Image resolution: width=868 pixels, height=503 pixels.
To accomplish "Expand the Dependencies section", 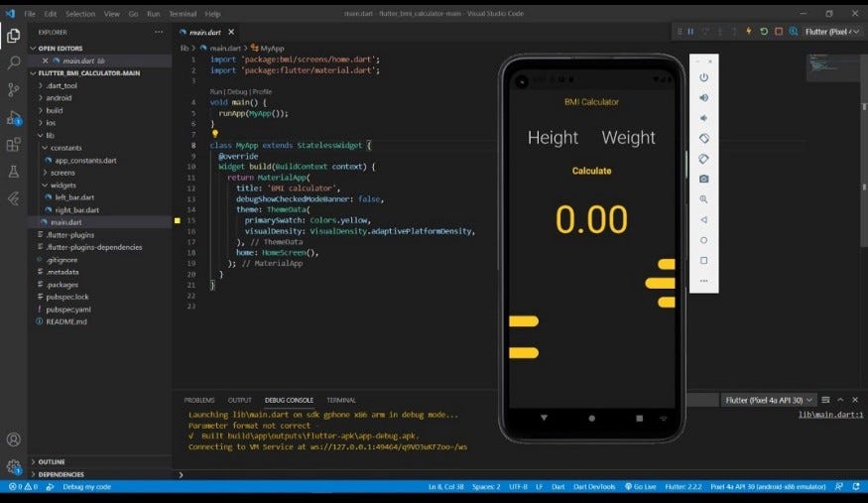I will click(x=99, y=474).
